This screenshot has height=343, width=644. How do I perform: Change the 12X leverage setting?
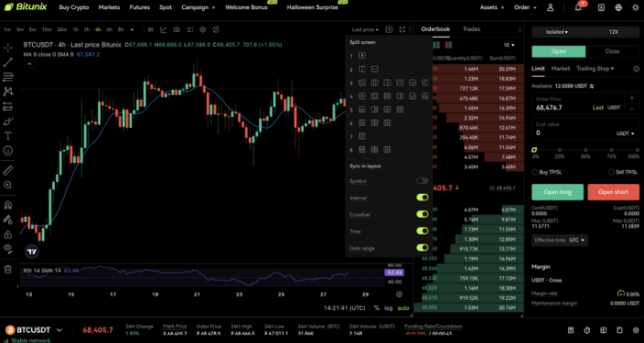[x=614, y=32]
